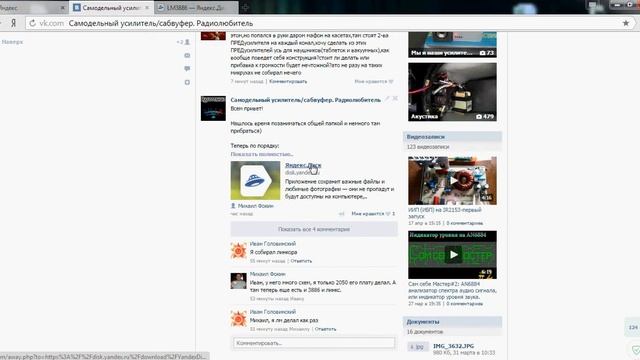Open the "Документы" section header
640x360 pixels.
pos(452,322)
